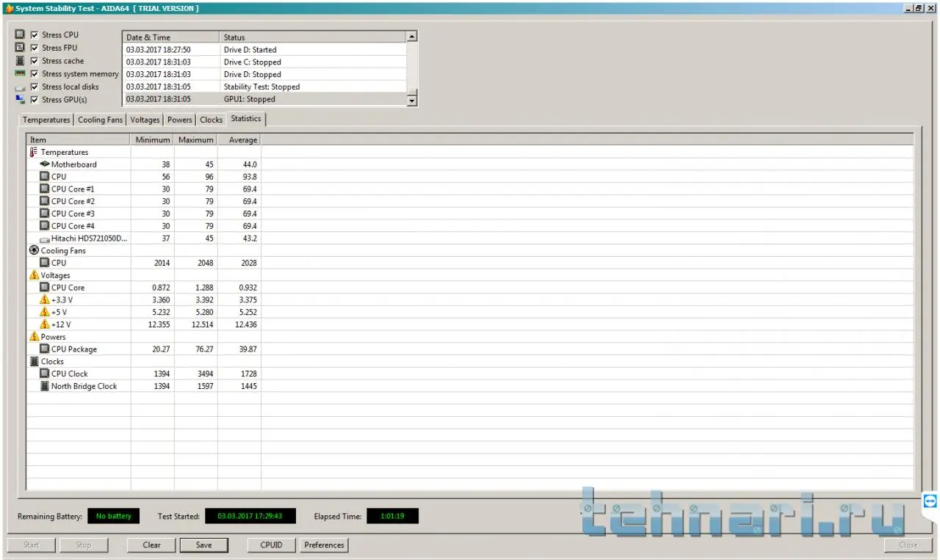Open the TeamViewer side panel icon
This screenshot has height=560, width=940.
[931, 501]
